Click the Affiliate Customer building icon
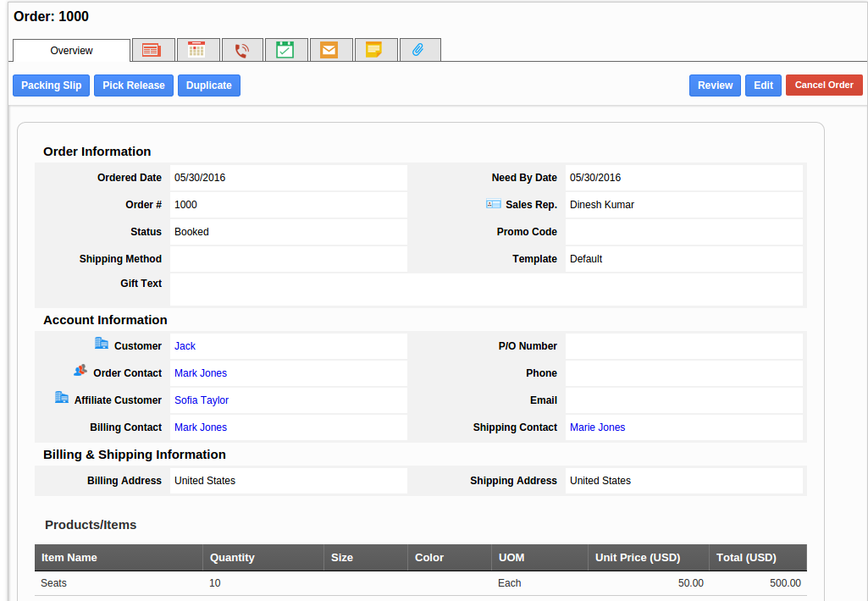 click(62, 397)
